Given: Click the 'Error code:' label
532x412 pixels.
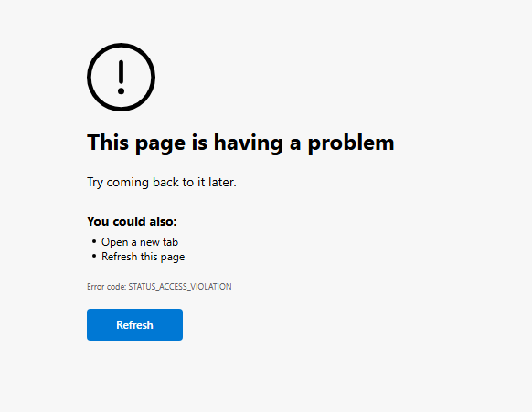Looking at the screenshot, I should pos(107,287).
